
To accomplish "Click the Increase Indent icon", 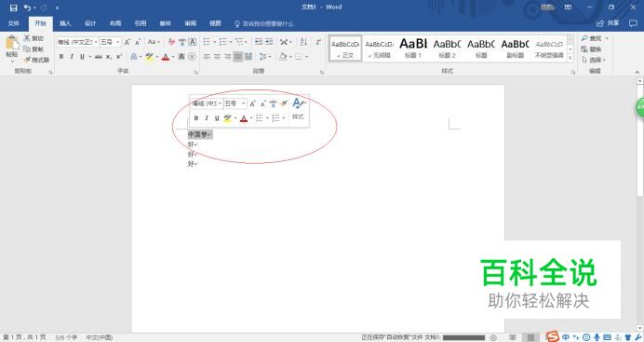I will coord(269,42).
